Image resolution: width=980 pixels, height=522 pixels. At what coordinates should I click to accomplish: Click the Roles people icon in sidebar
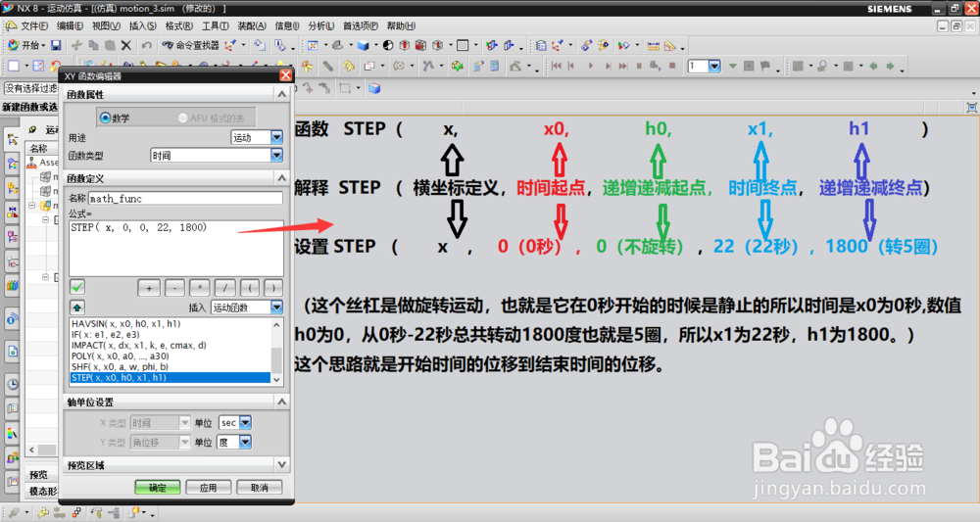[x=13, y=457]
